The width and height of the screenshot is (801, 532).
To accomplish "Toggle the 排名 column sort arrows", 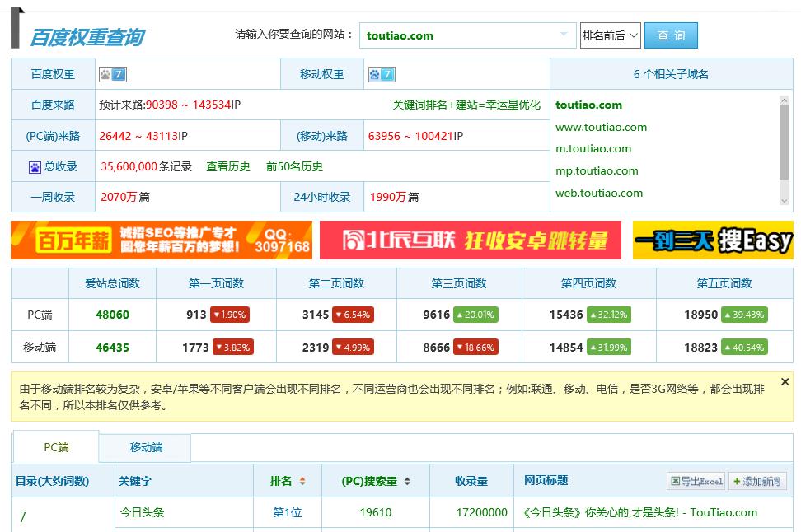I will pyautogui.click(x=303, y=480).
